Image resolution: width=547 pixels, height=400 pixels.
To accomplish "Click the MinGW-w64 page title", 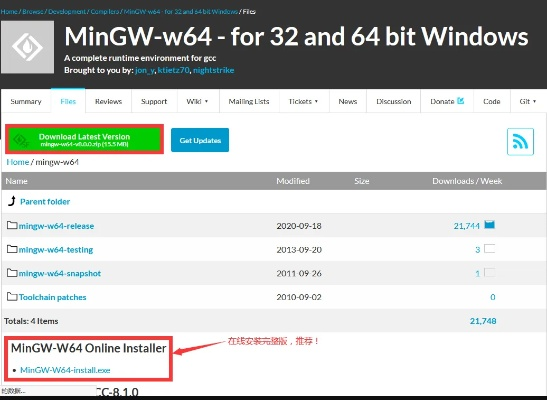I will (x=296, y=36).
